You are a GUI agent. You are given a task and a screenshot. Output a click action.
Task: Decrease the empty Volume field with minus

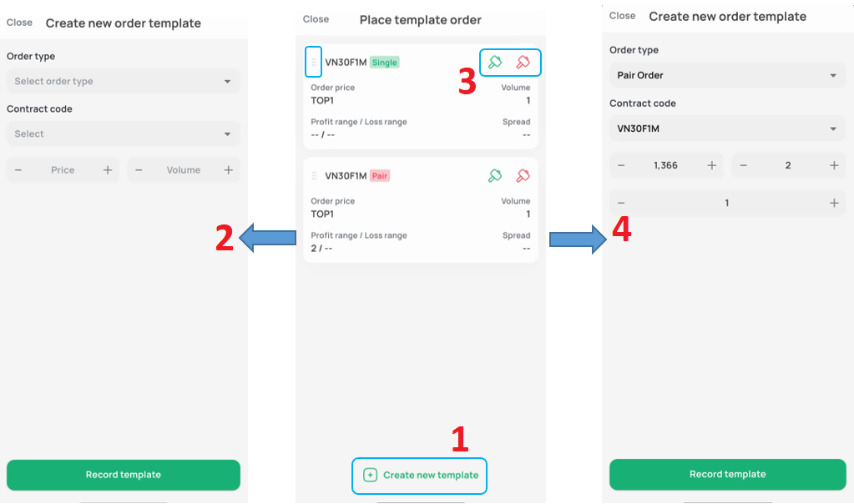point(139,170)
